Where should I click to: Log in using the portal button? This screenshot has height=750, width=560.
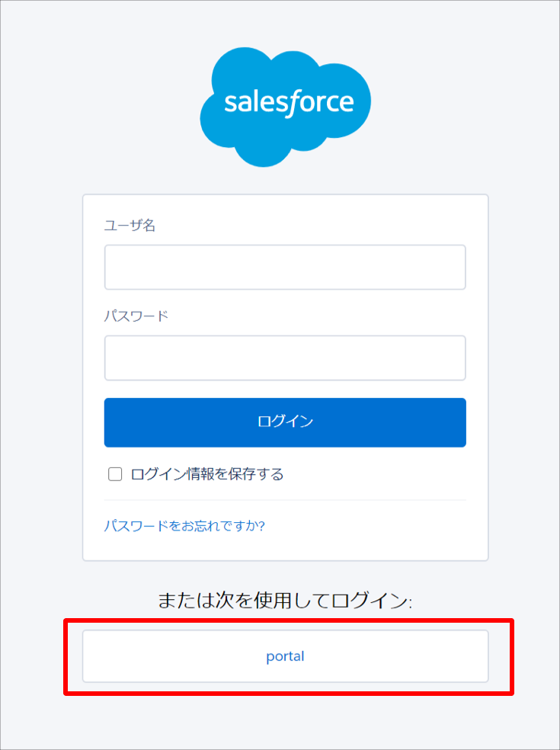click(x=286, y=656)
